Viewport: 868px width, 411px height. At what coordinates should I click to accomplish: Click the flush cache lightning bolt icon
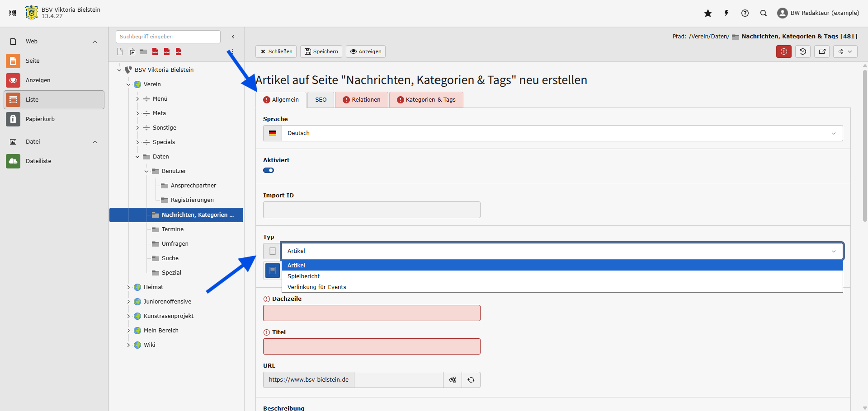[726, 13]
